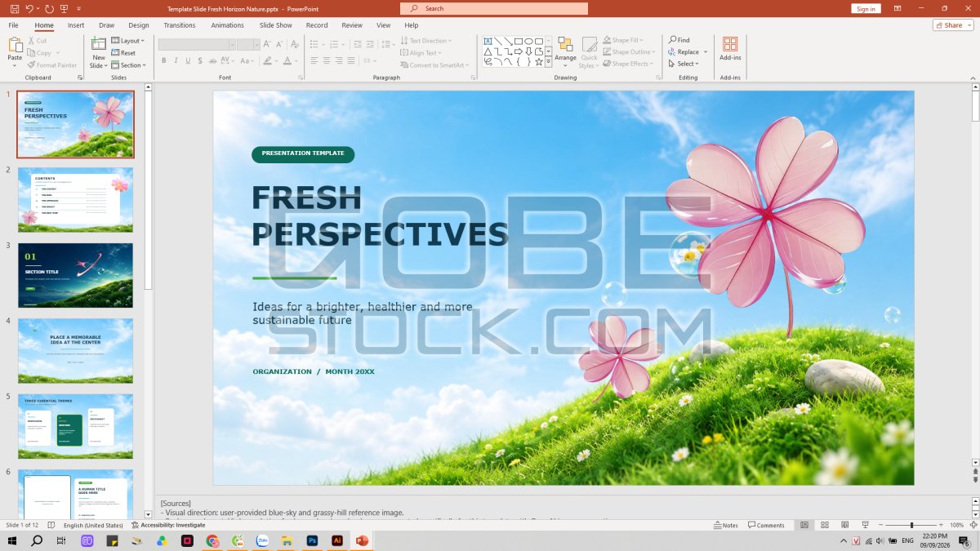Select slide 3 Section Title thumbnail
Viewport: 980px width, 551px height.
[75, 275]
